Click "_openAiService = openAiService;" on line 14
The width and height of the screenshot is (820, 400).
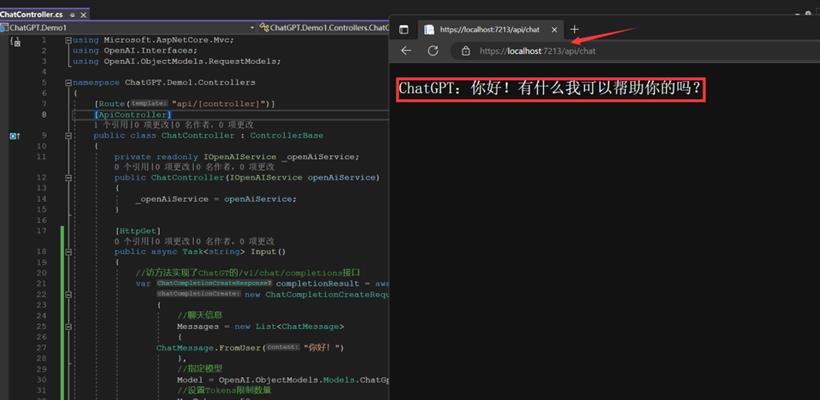(x=216, y=199)
